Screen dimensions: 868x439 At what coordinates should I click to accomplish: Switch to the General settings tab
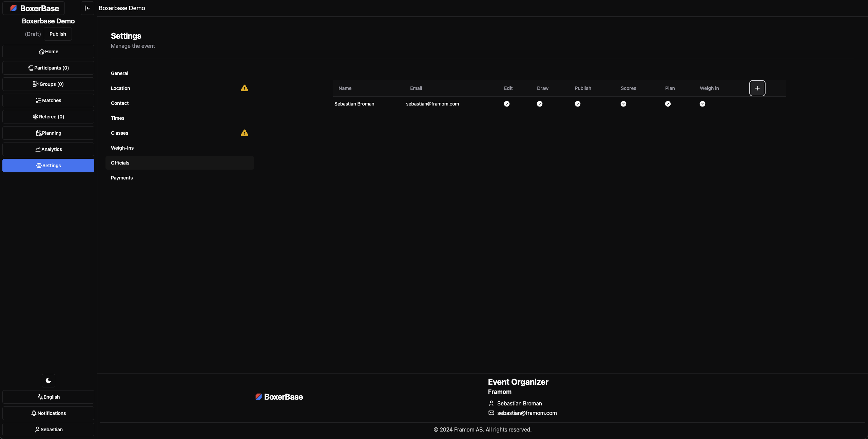tap(119, 73)
